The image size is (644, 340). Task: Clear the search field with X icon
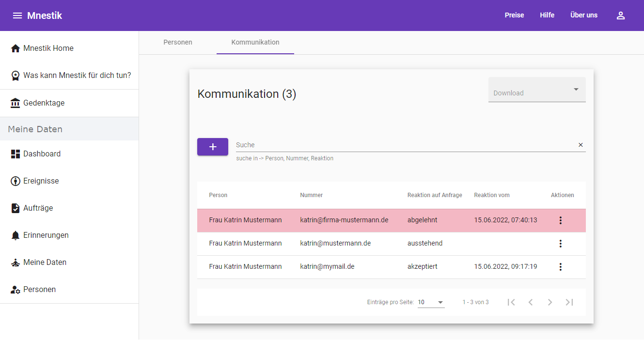[581, 145]
